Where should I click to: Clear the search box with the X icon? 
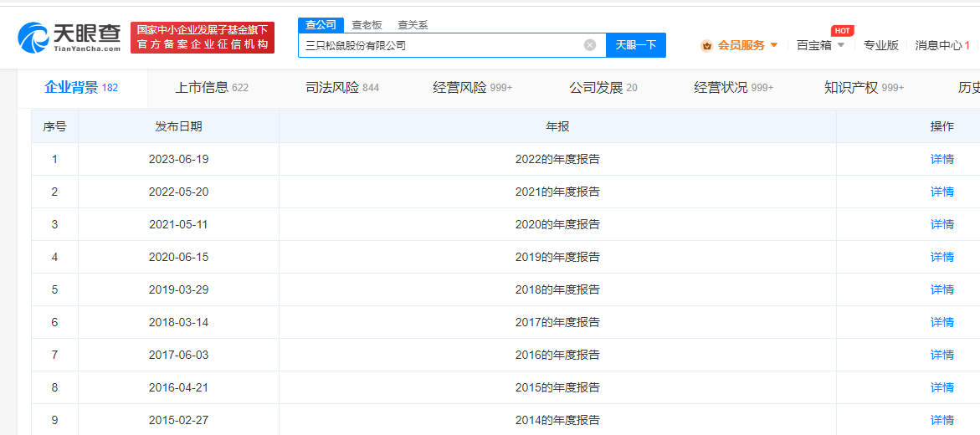click(590, 45)
